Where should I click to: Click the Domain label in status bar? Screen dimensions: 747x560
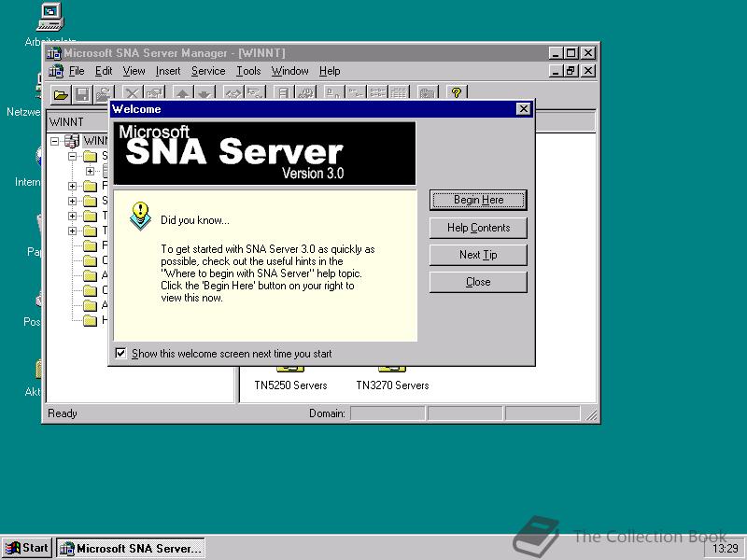pos(327,413)
